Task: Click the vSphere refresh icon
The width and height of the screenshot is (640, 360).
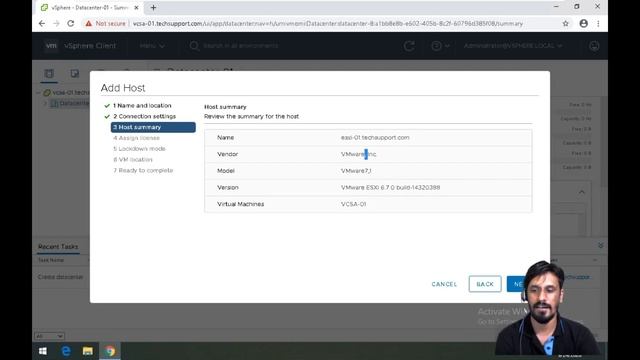Action: [x=409, y=46]
